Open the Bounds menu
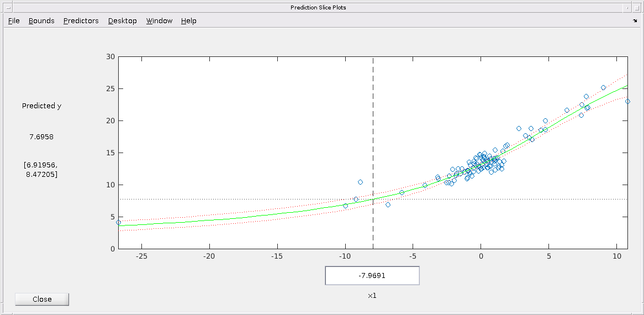644x315 pixels. tap(41, 20)
